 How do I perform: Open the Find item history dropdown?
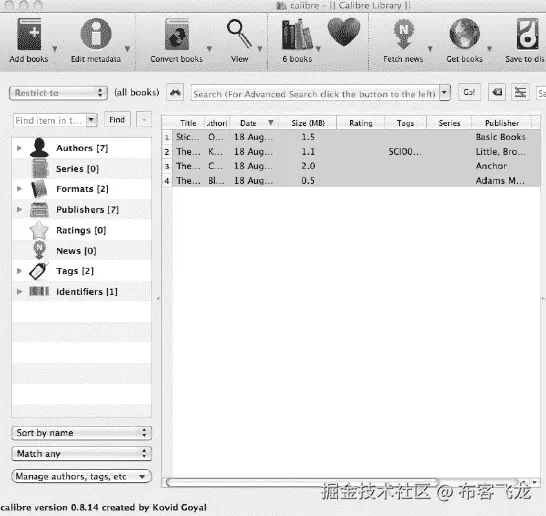click(x=91, y=120)
